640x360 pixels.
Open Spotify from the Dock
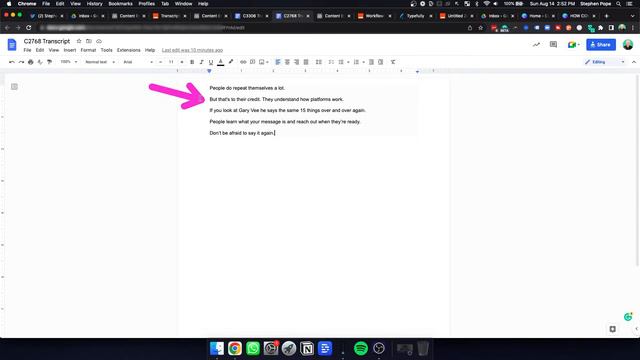(361, 348)
